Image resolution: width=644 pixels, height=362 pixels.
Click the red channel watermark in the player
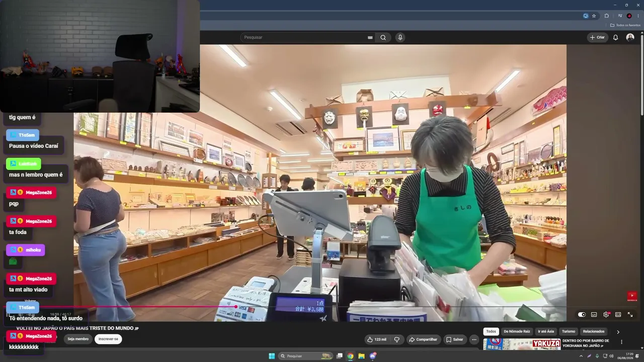(632, 296)
